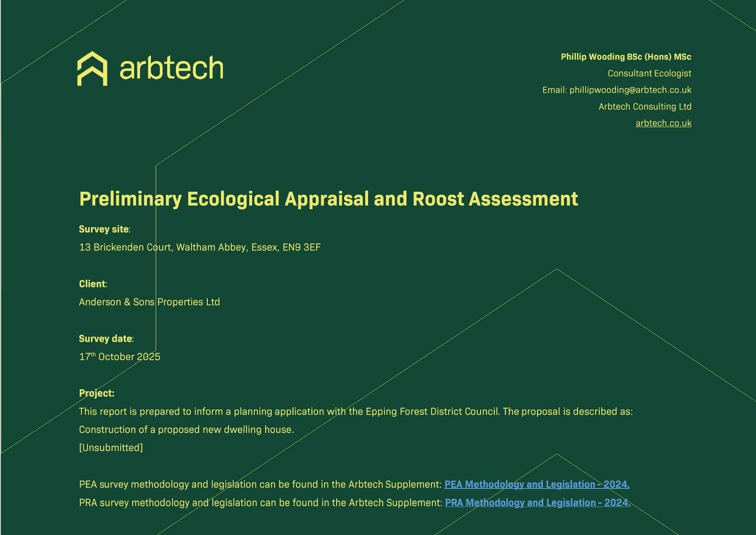Viewport: 756px width, 535px height.
Task: Click the Arbtech Consulting Ltd company name
Action: coord(644,107)
